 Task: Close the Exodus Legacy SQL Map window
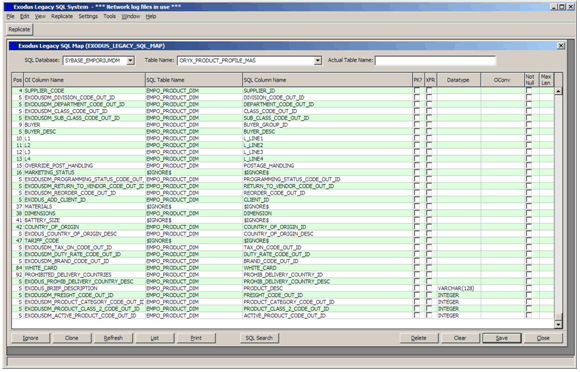coord(561,46)
